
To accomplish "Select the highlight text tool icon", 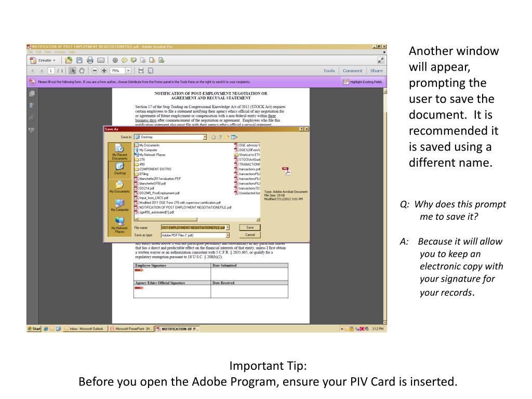I will point(134,60).
